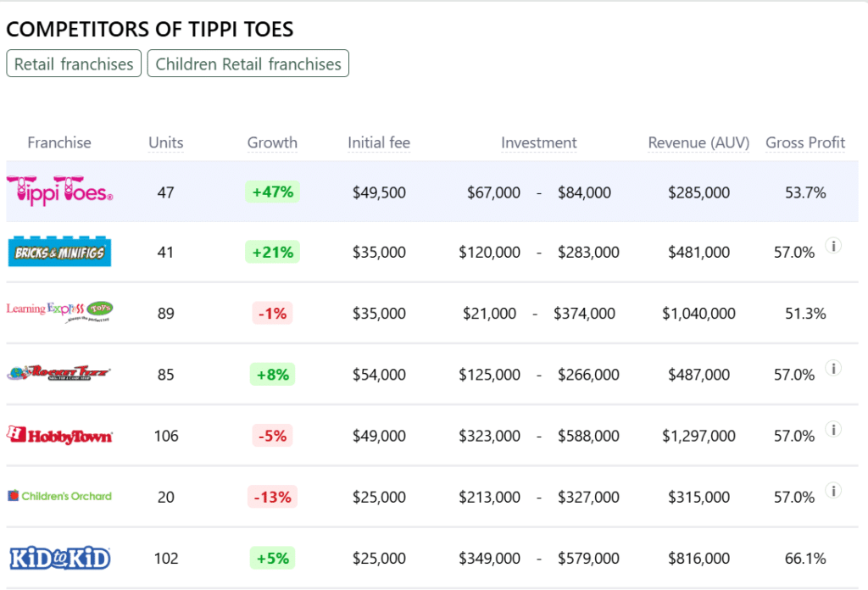Click the $49,500 initial fee
The width and height of the screenshot is (868, 590).
tap(379, 192)
